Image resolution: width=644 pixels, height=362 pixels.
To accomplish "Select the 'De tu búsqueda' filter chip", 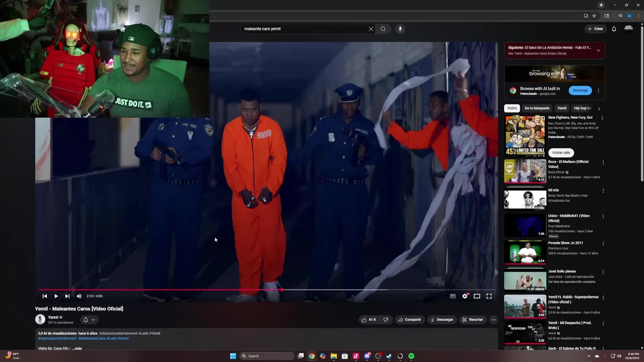I will [537, 108].
